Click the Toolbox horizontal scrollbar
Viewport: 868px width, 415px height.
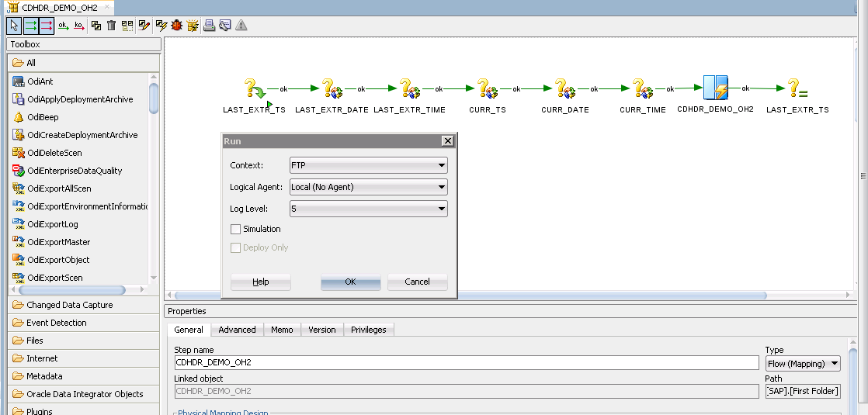[72, 290]
